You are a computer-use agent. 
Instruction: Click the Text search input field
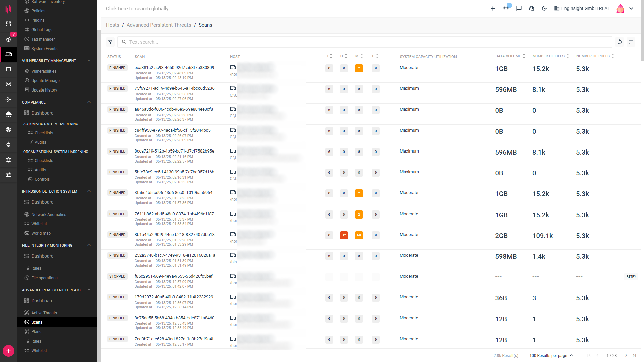point(366,42)
